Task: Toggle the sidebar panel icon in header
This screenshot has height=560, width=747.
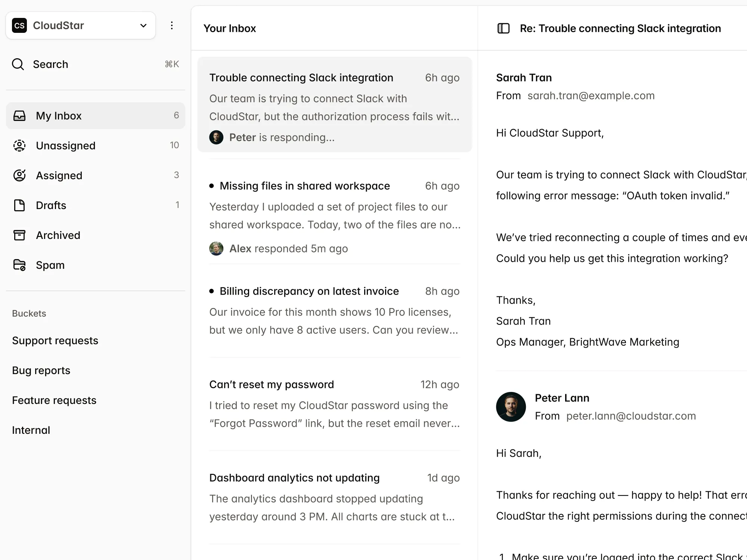Action: coord(503,28)
